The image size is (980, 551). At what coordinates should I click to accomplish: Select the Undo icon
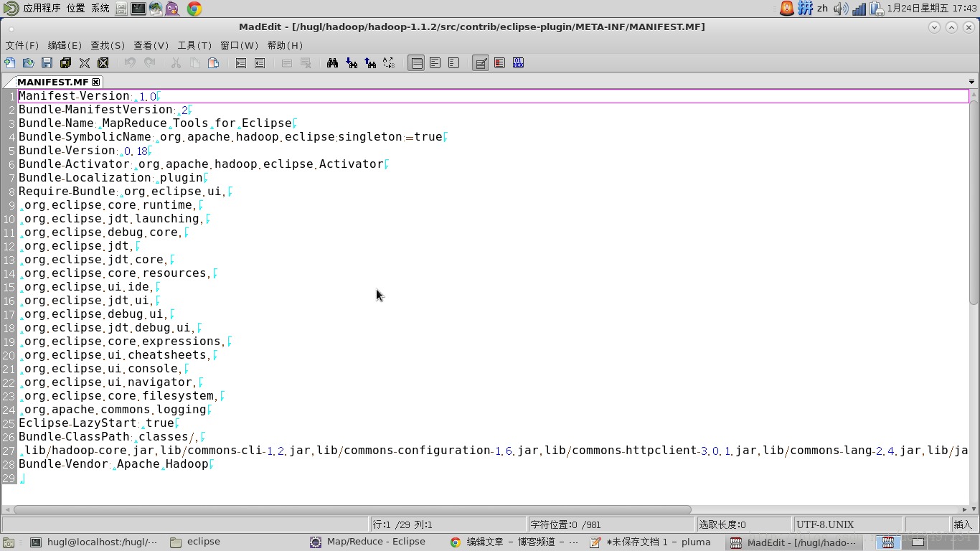point(129,62)
